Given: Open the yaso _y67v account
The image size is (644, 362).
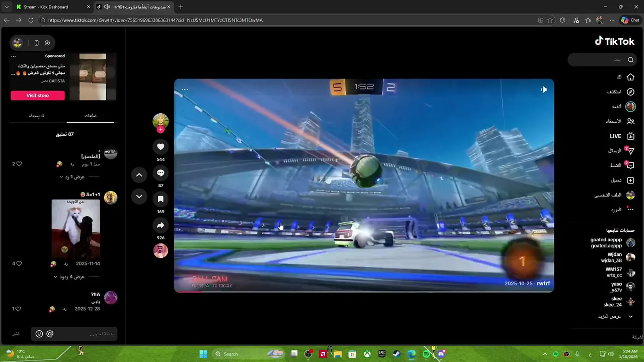Looking at the screenshot, I should point(622,287).
